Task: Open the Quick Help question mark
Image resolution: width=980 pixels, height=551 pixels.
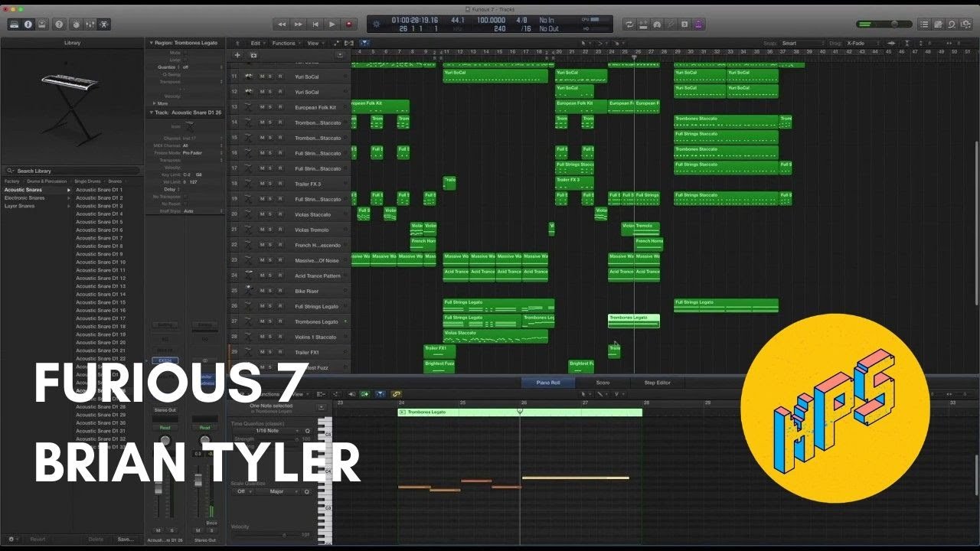Action: pyautogui.click(x=60, y=24)
